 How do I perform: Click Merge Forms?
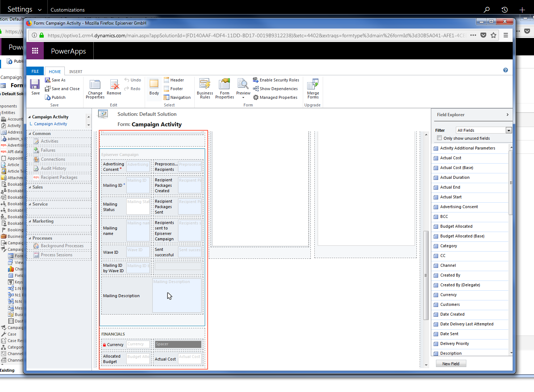point(313,89)
